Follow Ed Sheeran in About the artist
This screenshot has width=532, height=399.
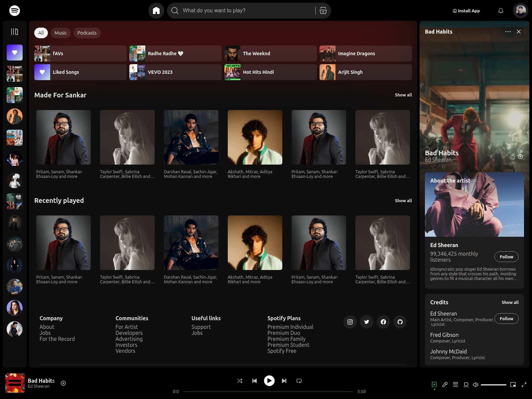point(506,257)
